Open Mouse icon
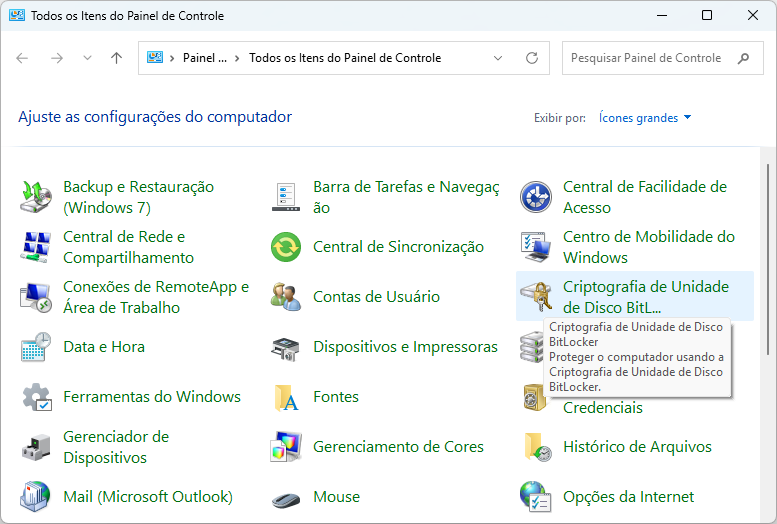This screenshot has height=524, width=777. tap(286, 499)
